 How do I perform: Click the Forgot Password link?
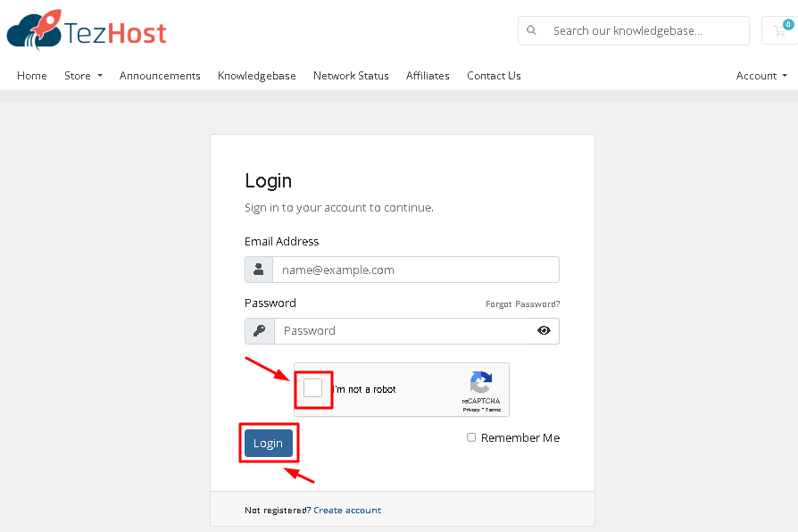[522, 304]
